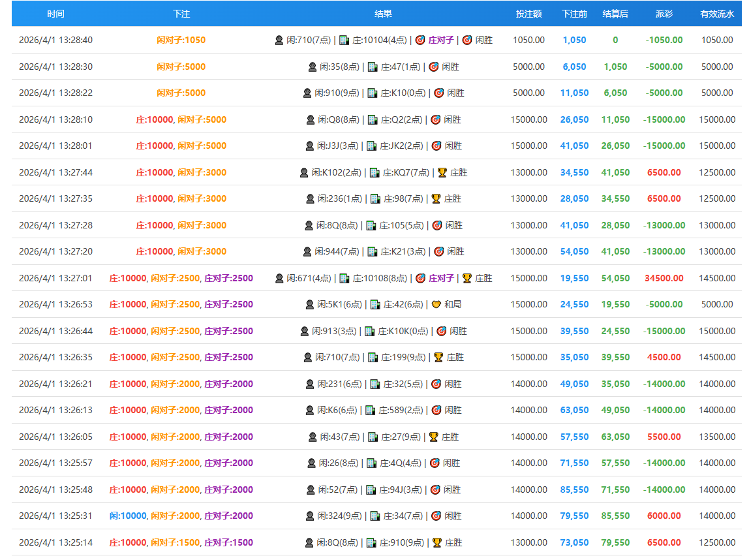Click the 派彩 column header
This screenshot has width=749, height=560.
point(664,14)
